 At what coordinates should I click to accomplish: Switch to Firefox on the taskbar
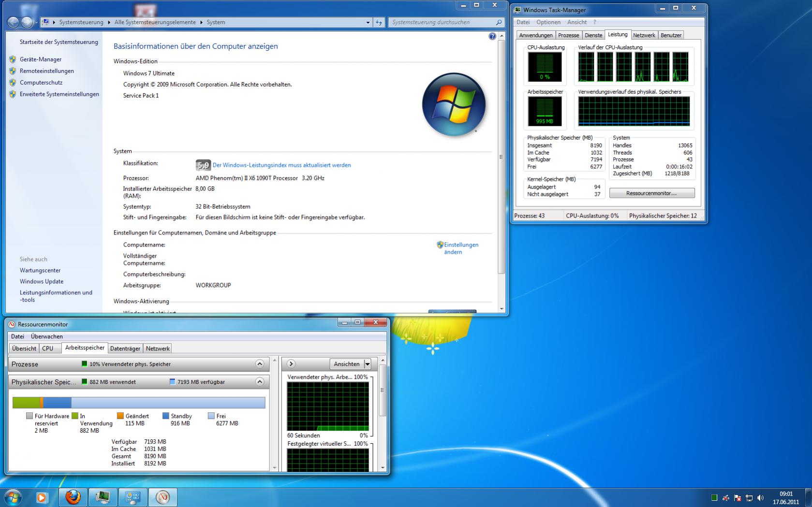[x=73, y=497]
